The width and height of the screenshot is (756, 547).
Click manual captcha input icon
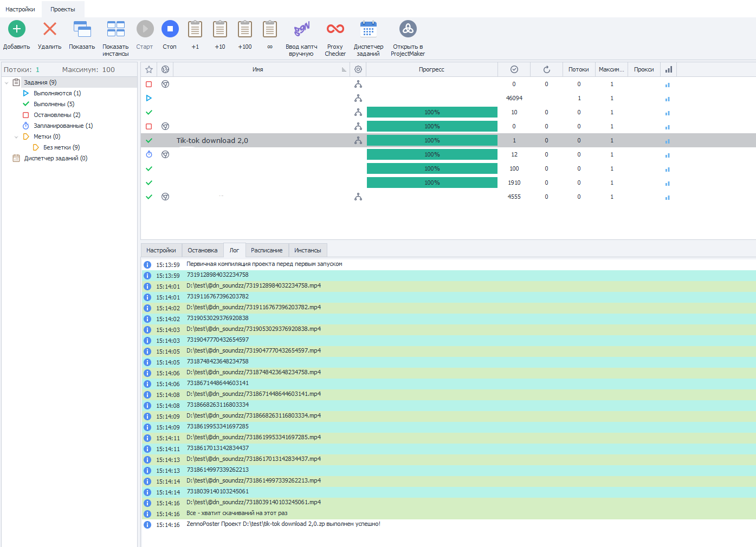(x=301, y=29)
